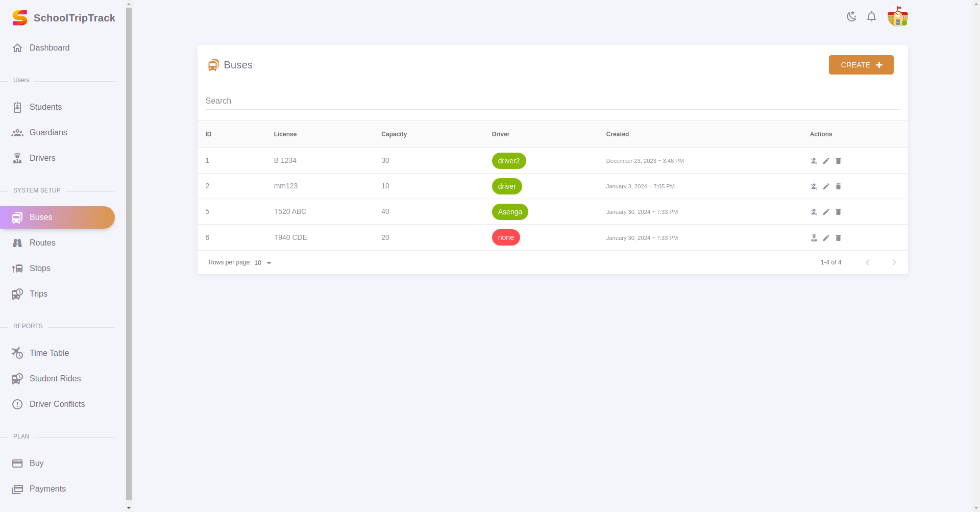Click the sidebar scrollbar down arrow
Viewport: 980px width, 512px height.
pyautogui.click(x=129, y=507)
